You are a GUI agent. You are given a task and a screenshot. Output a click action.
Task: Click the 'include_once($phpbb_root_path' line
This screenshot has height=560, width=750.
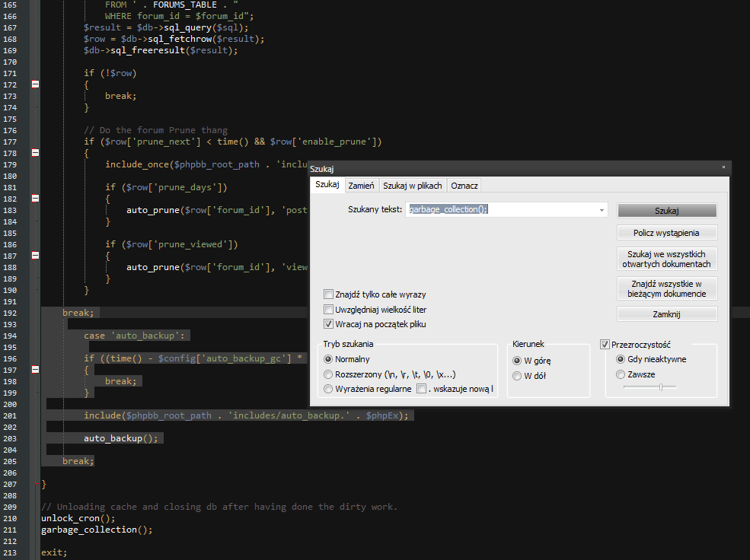(206, 164)
